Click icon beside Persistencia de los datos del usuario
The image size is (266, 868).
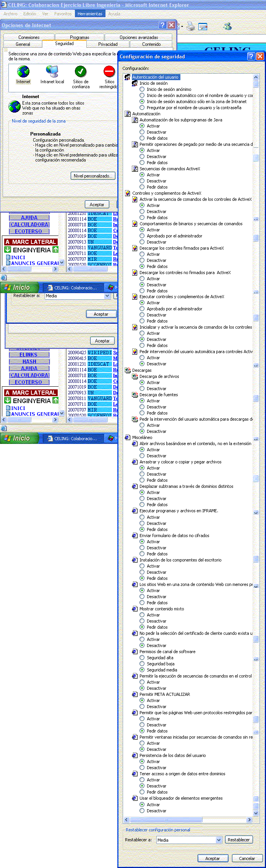[135, 755]
